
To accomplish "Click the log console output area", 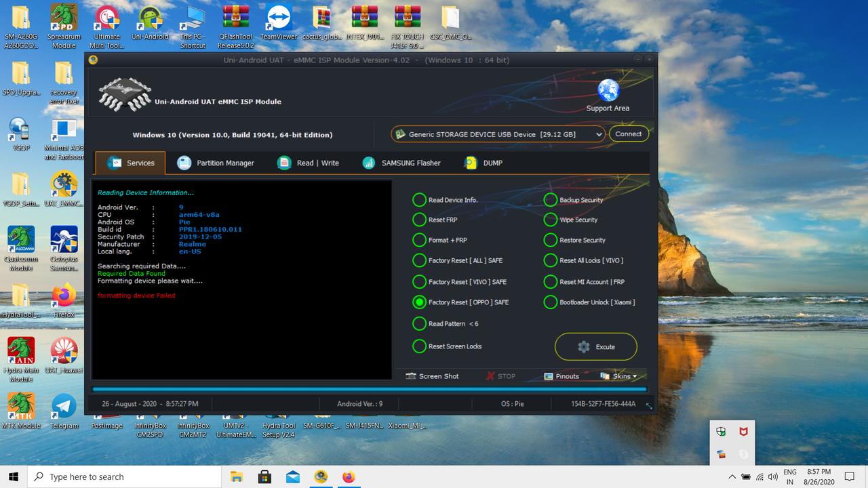I will click(242, 280).
